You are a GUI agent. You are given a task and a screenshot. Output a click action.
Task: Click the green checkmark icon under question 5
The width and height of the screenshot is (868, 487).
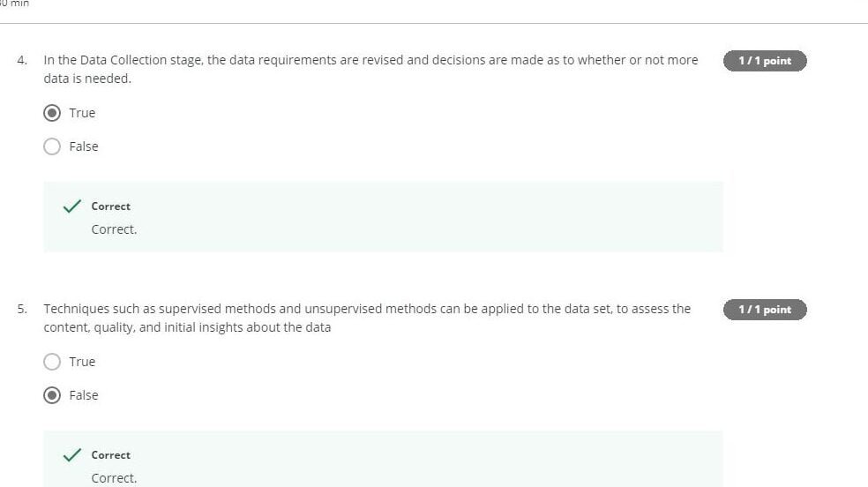[72, 455]
